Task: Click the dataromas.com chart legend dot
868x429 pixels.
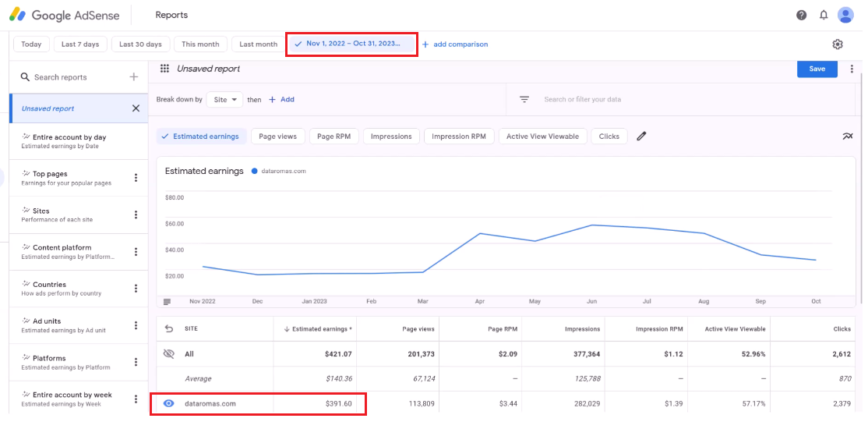Action: [x=255, y=172]
